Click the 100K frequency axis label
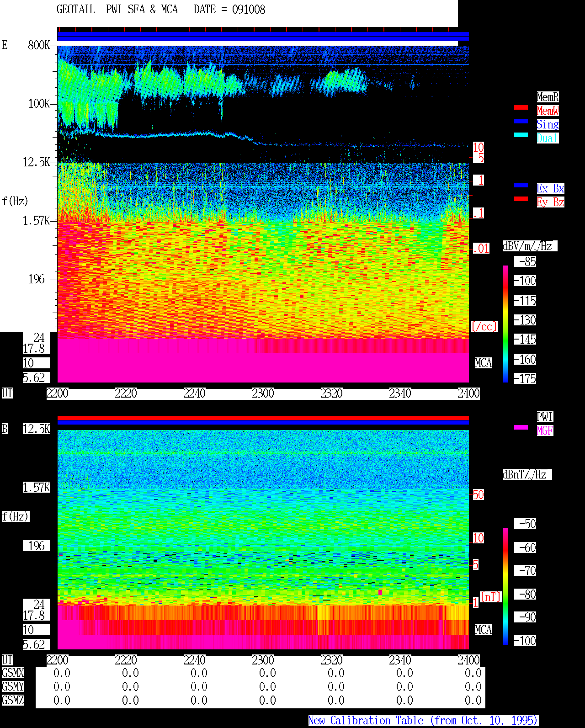Viewport: 585px width, 728px height. (39, 103)
